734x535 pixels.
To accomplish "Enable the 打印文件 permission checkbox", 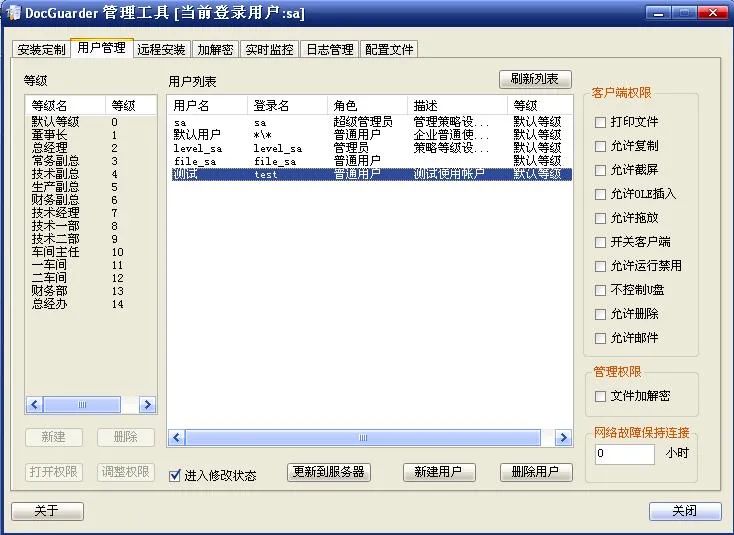I will [x=600, y=122].
